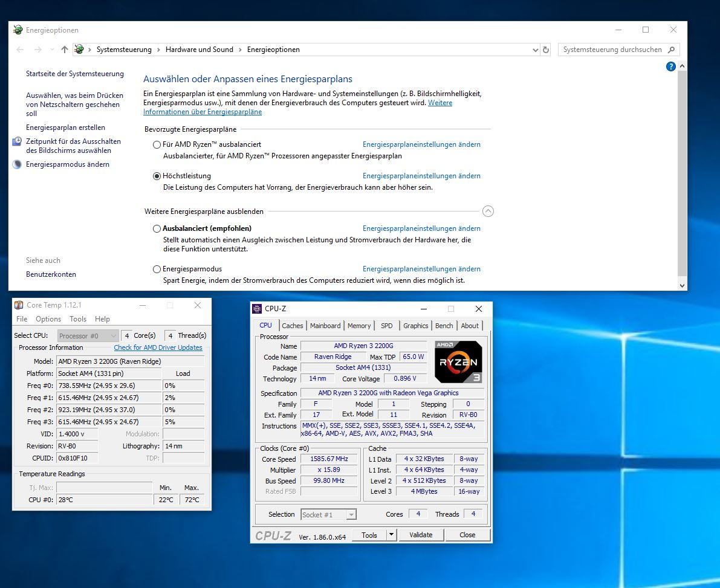
Task: Click the Energieoptionen title bar icon
Action: 18,30
